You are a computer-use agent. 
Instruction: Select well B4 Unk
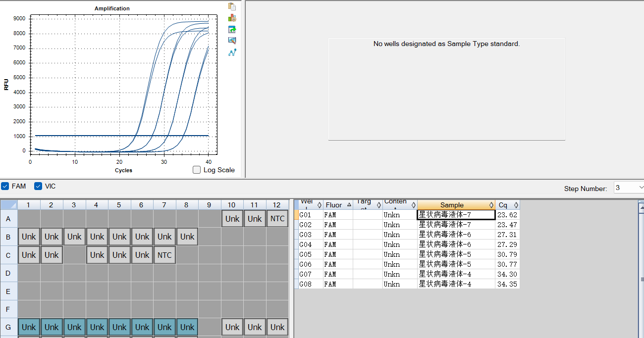pos(97,237)
